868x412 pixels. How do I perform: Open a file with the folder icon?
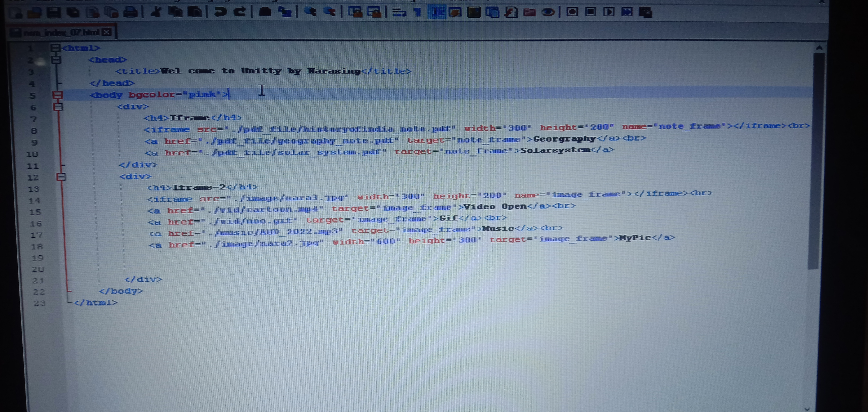coord(34,13)
